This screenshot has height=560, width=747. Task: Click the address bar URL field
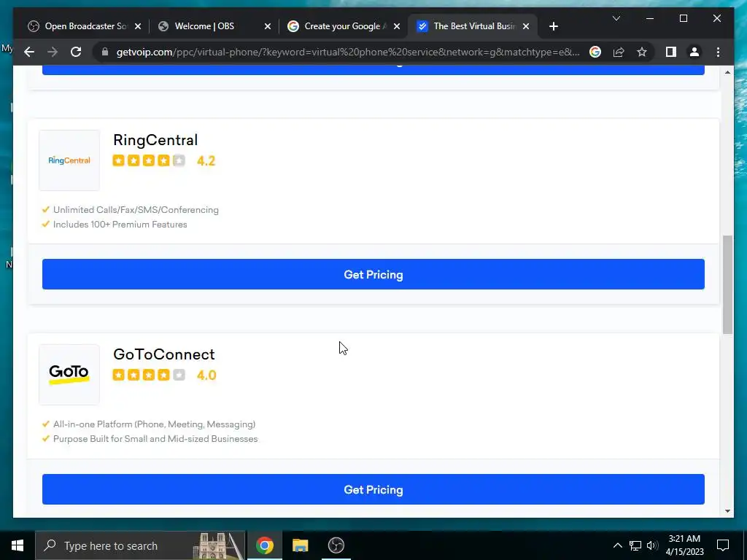pyautogui.click(x=348, y=52)
